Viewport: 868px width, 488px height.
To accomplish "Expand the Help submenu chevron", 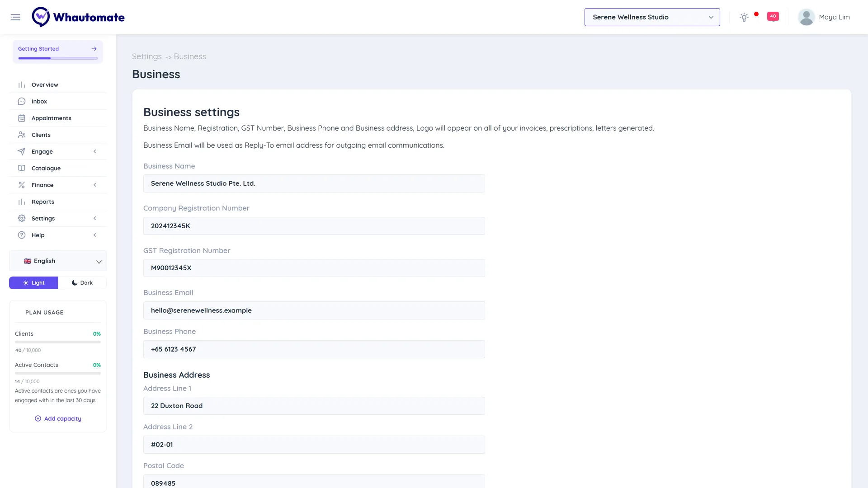I will (95, 235).
